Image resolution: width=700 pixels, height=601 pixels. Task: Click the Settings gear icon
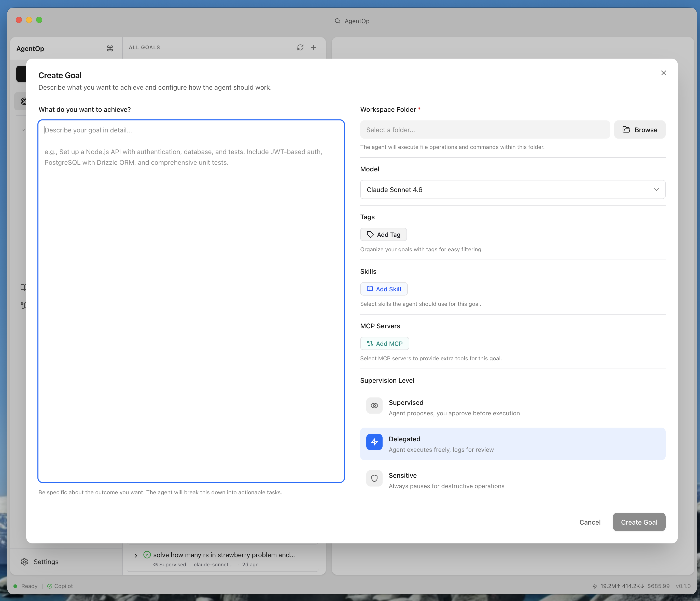pyautogui.click(x=24, y=562)
